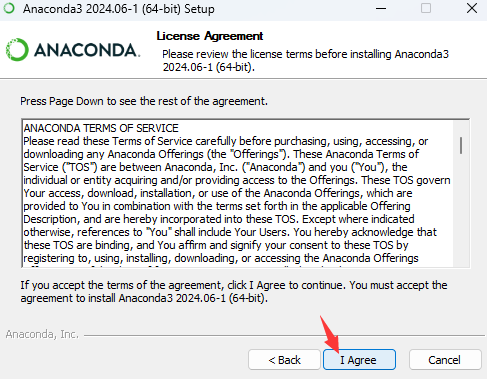Cancel the Anaconda3 installation
Image resolution: width=487 pixels, height=379 pixels.
[x=445, y=360]
